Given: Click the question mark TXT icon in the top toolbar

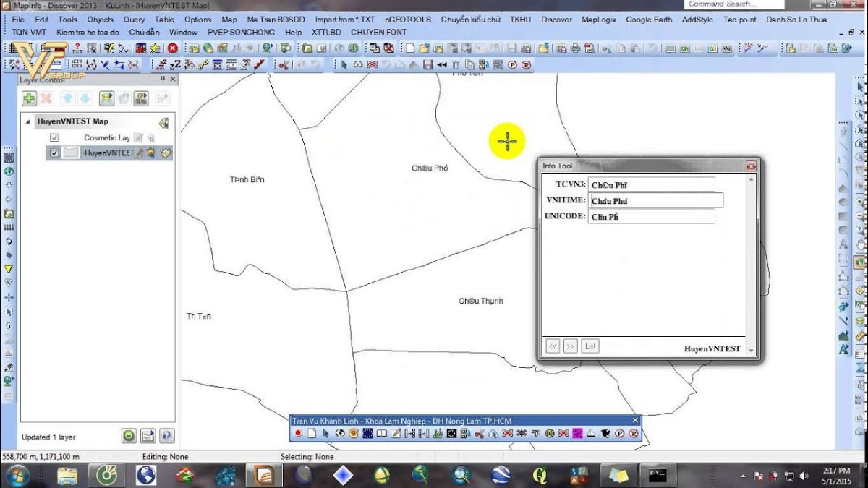Looking at the screenshot, I should (x=77, y=48).
